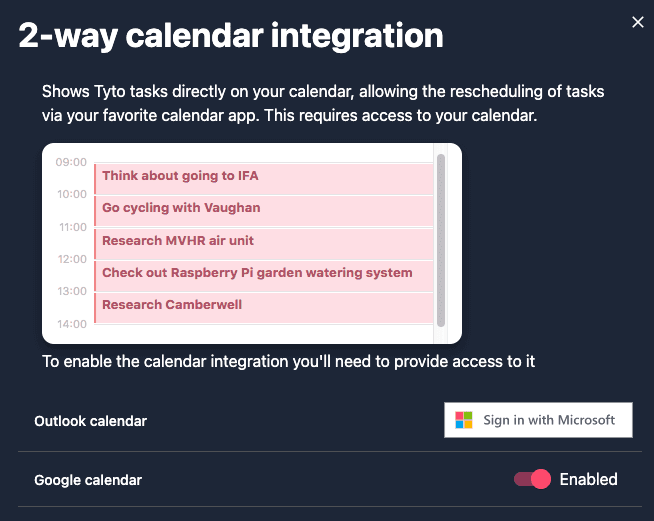Open 'Research Camberwell' calendar event
Screen dimensions: 654x521
click(264, 308)
